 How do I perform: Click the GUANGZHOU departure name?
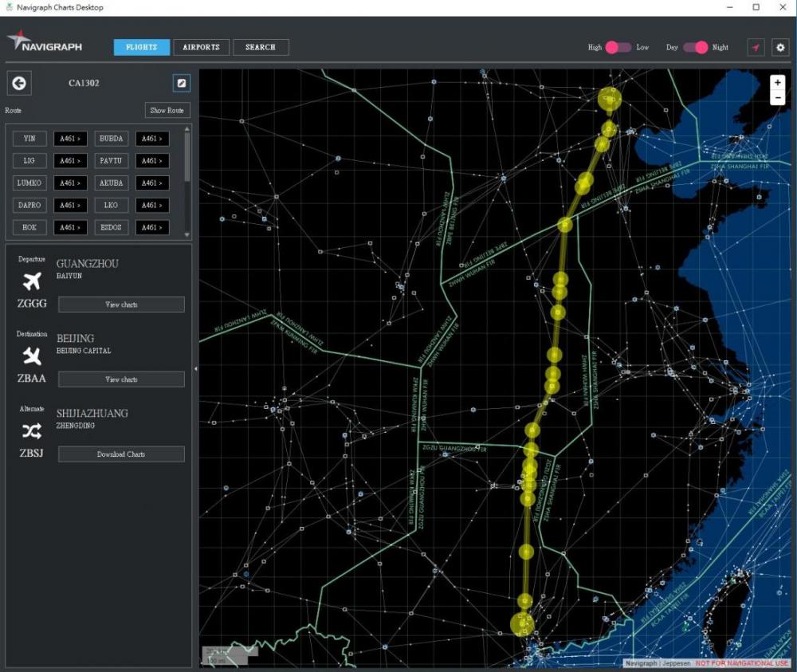tap(88, 264)
